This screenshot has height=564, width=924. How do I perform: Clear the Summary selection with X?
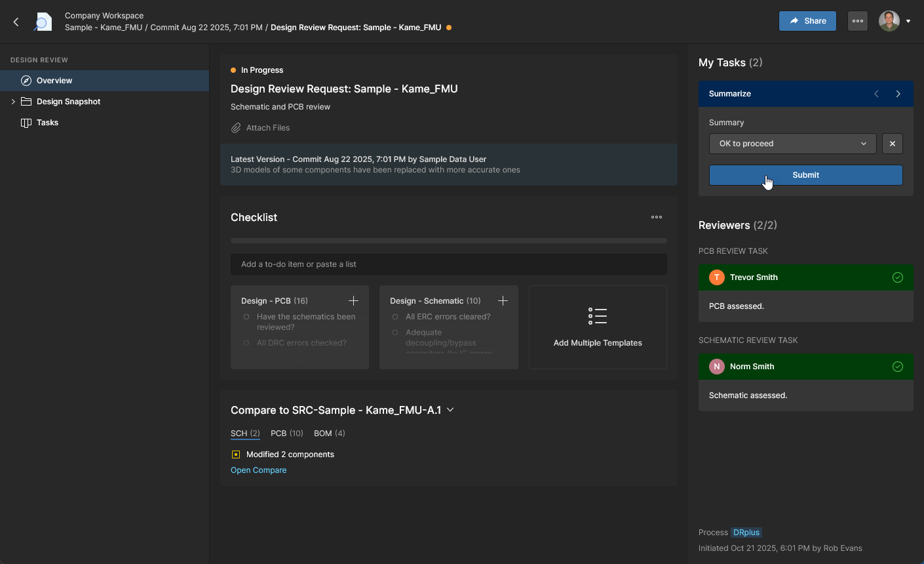pos(892,144)
